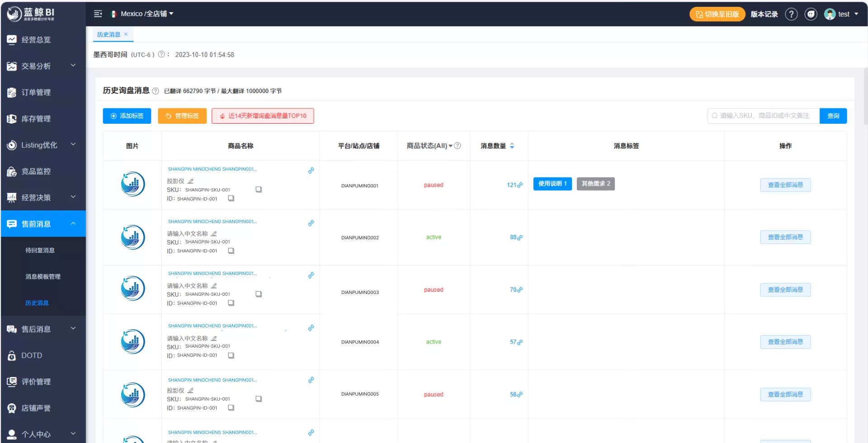
Task: Collapse the sidebar with the menu fold icon
Action: 98,14
